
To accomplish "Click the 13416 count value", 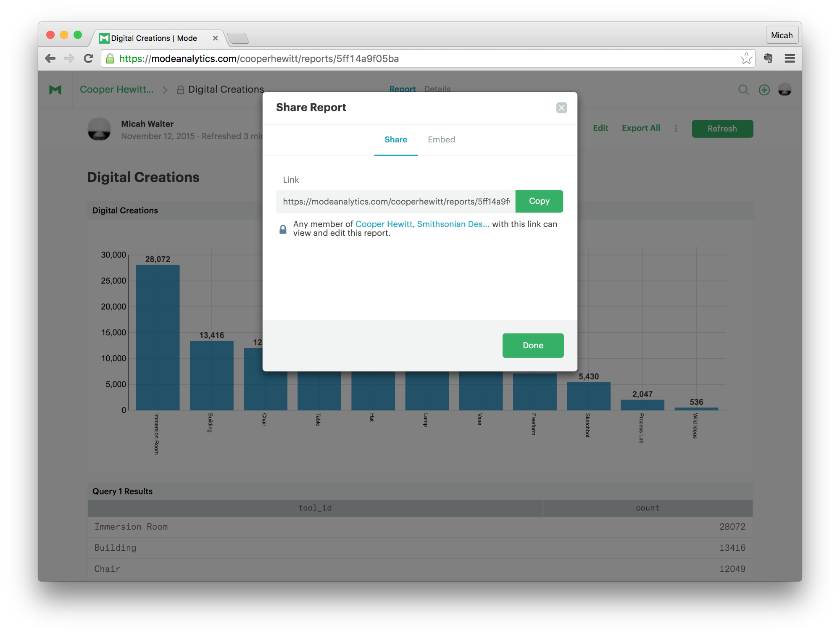I will 732,548.
